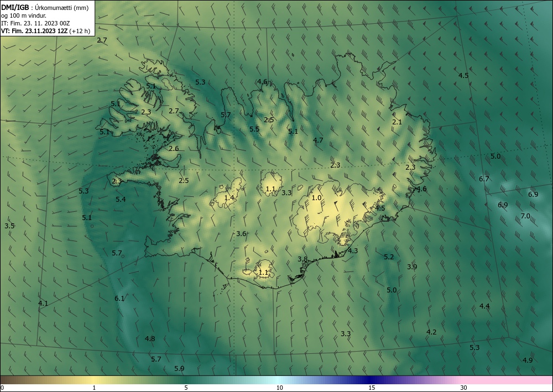Screen dimensions: 553x392
Task: Click the map value "3.9"
Action: [x=412, y=267]
